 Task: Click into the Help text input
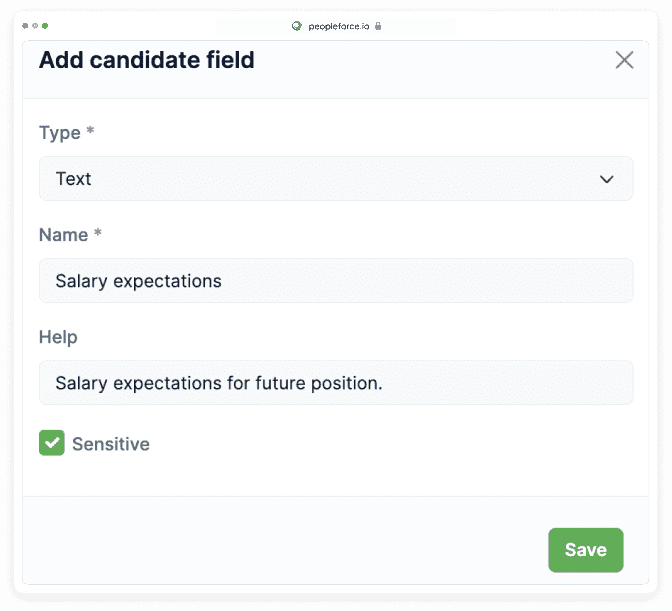[335, 383]
